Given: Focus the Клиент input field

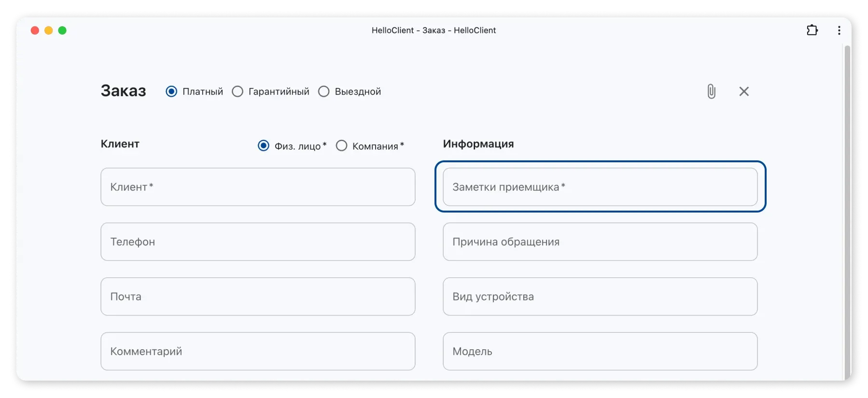Looking at the screenshot, I should [x=258, y=187].
